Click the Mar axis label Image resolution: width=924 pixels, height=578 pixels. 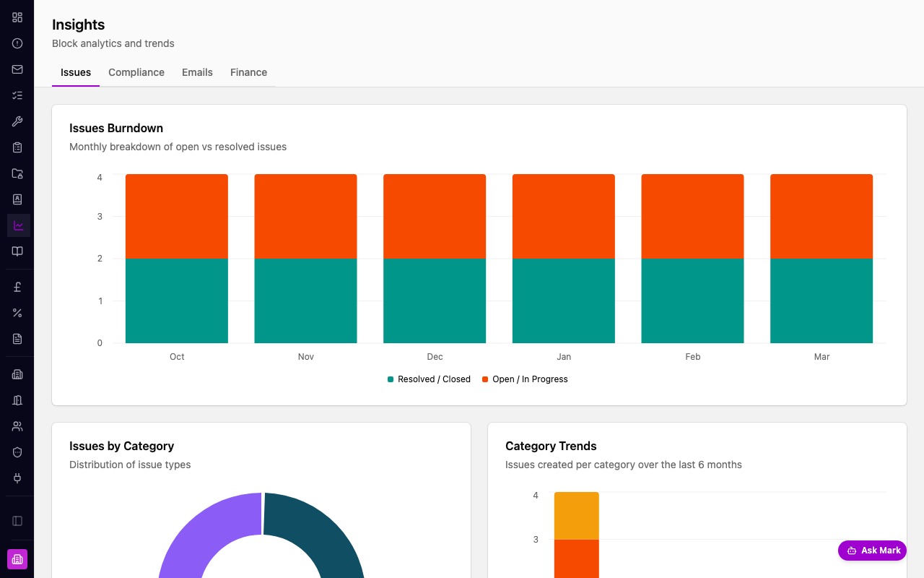point(821,357)
